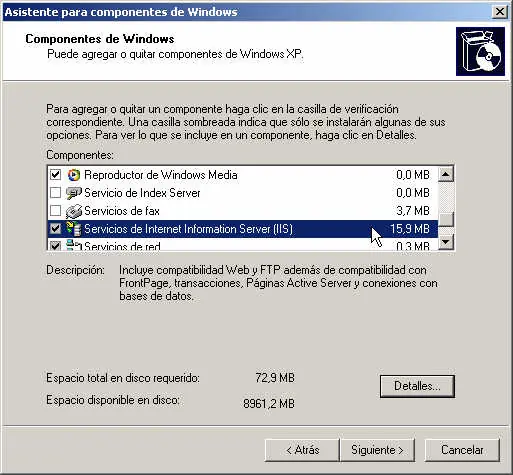Click the components list scrollbar thumb
The width and height of the screenshot is (513, 475).
(x=446, y=219)
